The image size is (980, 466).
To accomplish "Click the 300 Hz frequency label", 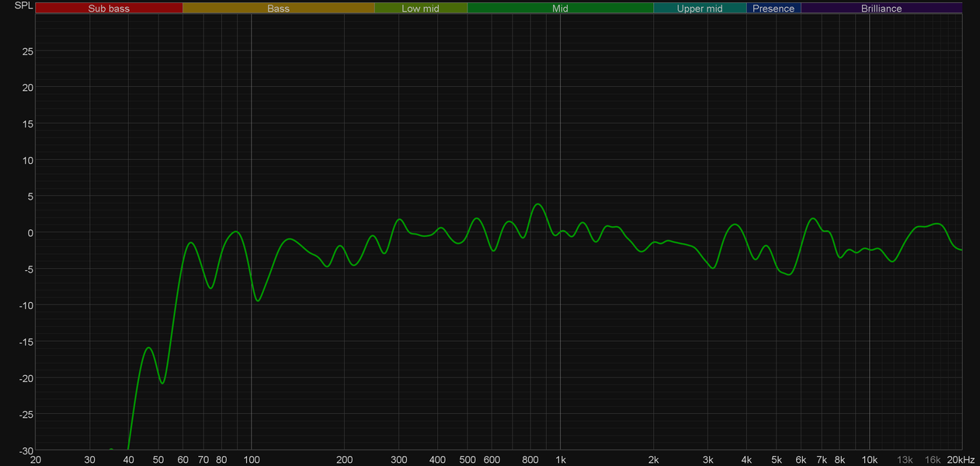I will [398, 460].
